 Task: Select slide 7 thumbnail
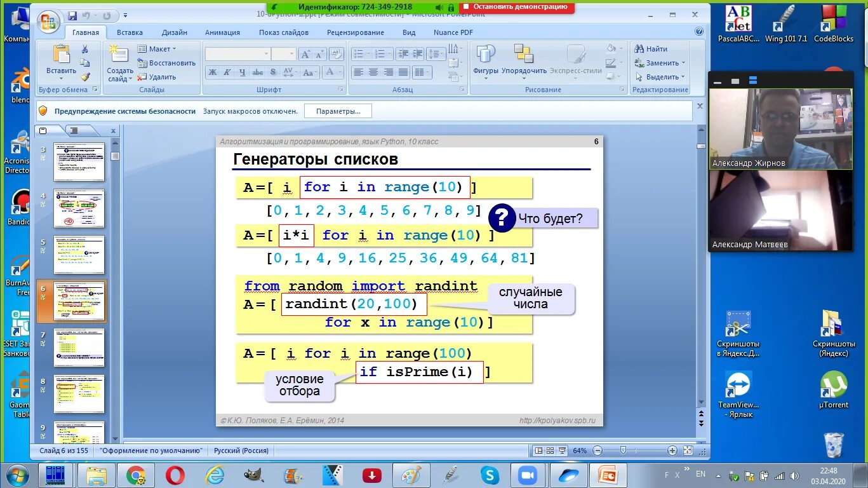pyautogui.click(x=79, y=348)
